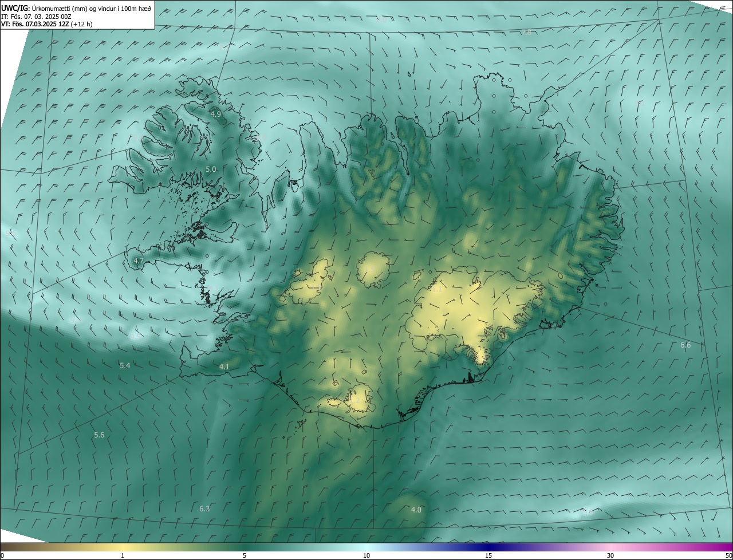Click the color bar tick label 5
The width and height of the screenshot is (733, 560).
point(245,556)
